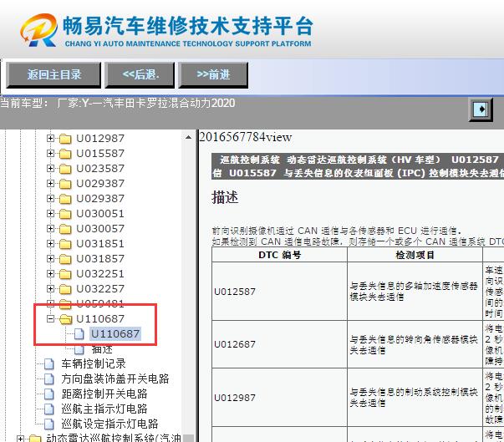Click the document icon beside 巡航设定指示灯电路
The height and width of the screenshot is (442, 504).
pyautogui.click(x=49, y=424)
